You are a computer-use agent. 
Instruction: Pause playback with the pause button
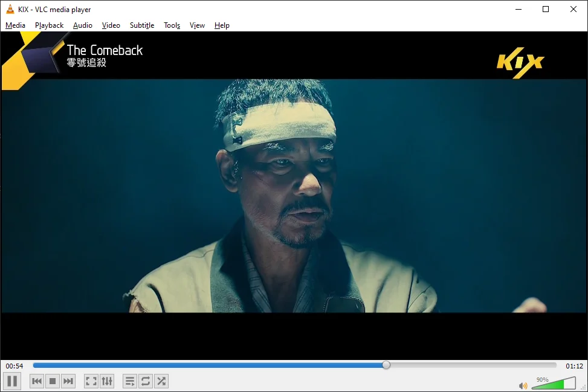12,381
